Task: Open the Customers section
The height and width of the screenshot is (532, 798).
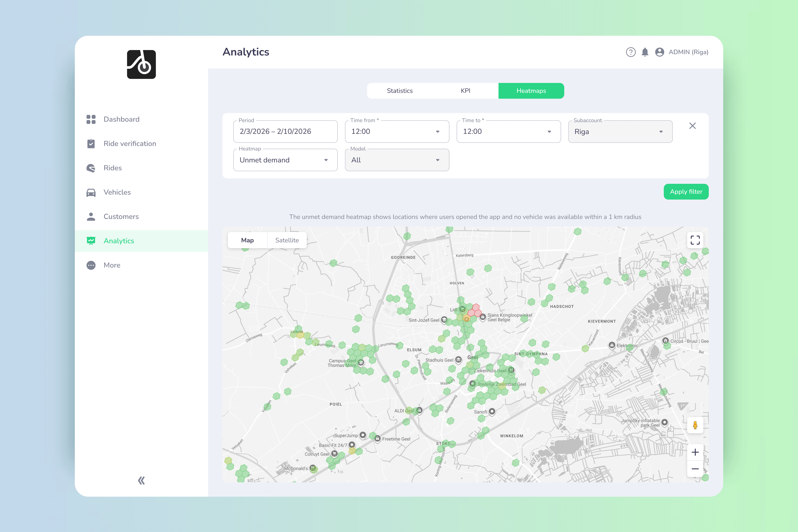Action: [x=121, y=216]
